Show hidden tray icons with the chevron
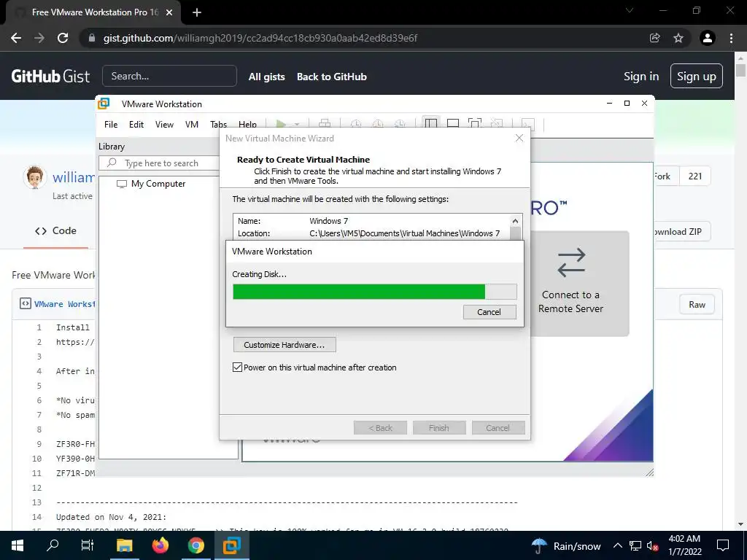The height and width of the screenshot is (560, 747). point(617,545)
